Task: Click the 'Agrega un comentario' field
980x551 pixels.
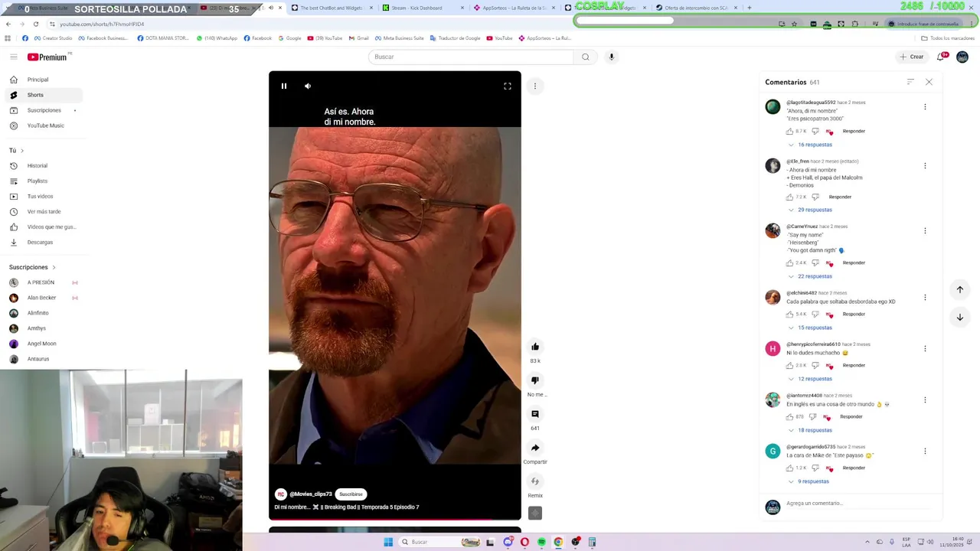Action: (x=857, y=504)
